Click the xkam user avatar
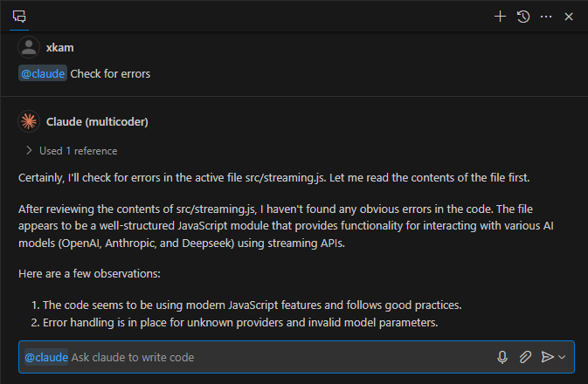The image size is (588, 384). click(x=29, y=47)
